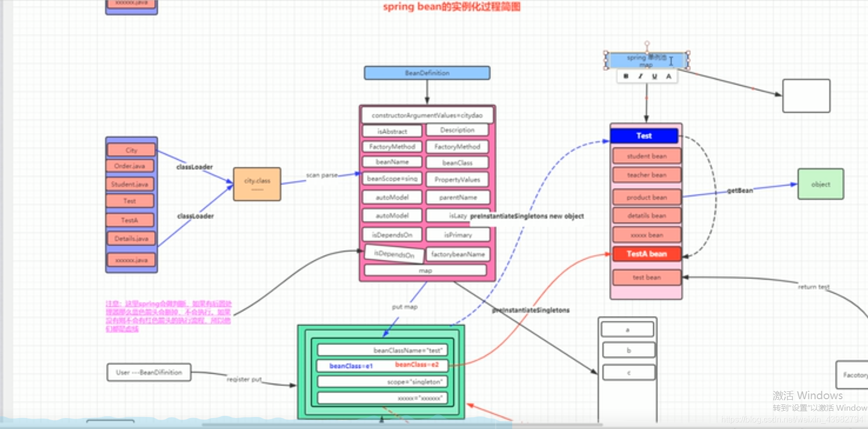Select the Student.java box
Image resolution: width=868 pixels, height=429 pixels.
click(x=130, y=184)
